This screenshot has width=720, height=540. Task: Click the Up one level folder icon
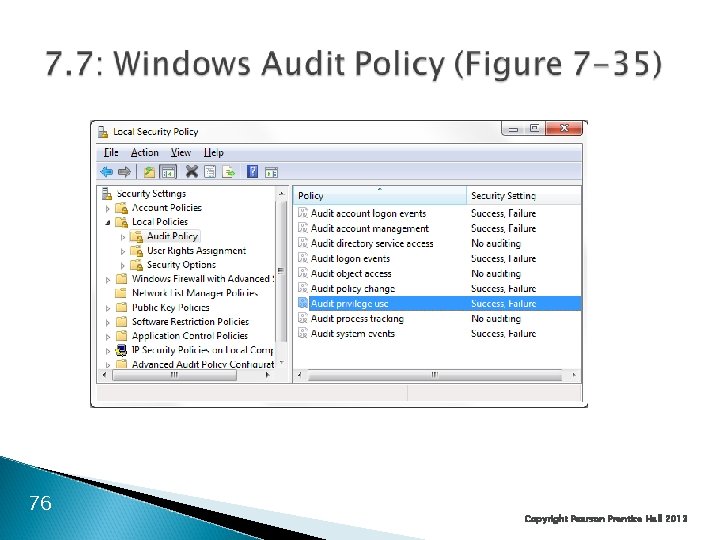149,172
